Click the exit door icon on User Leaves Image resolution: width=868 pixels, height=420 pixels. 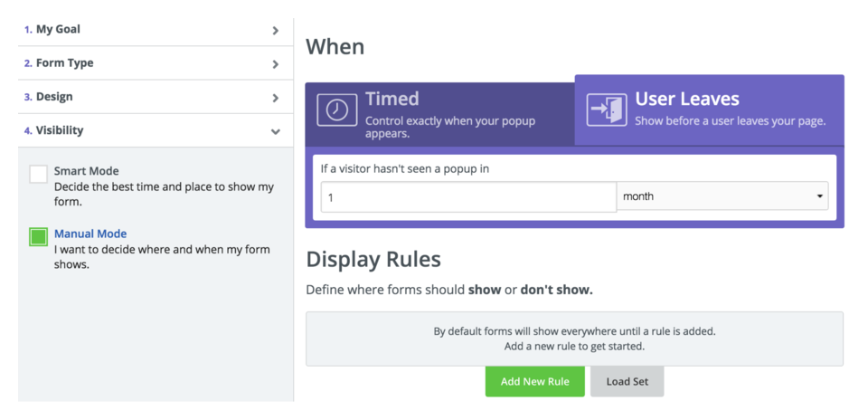tap(607, 110)
